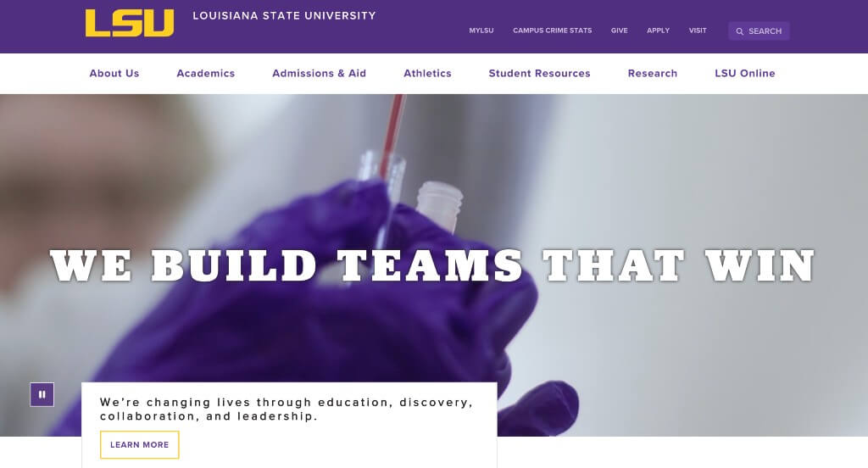Click the Louisiana State University title text
868x468 pixels.
tap(284, 15)
